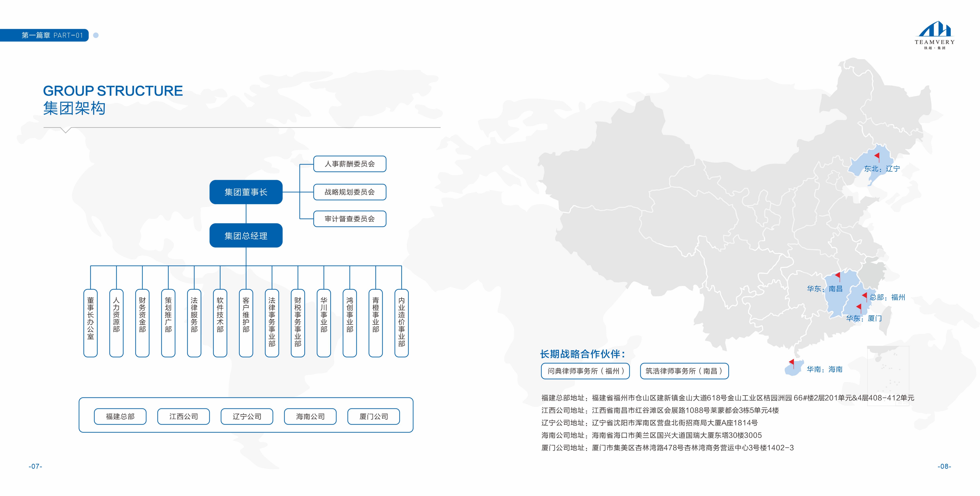This screenshot has width=980, height=496.
Task: Click the 法律事务事业部 box
Action: (272, 323)
